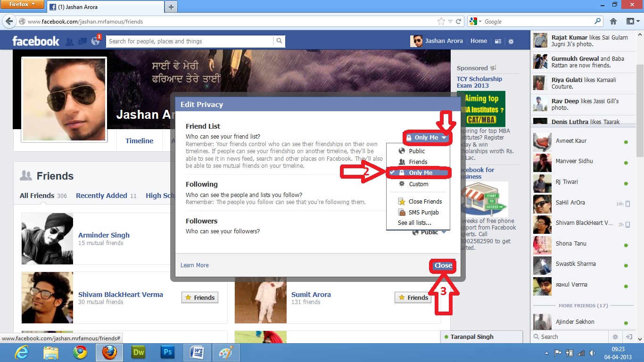644x362 pixels.
Task: Open the Firefox bookmarks menu icon
Action: [x=632, y=21]
